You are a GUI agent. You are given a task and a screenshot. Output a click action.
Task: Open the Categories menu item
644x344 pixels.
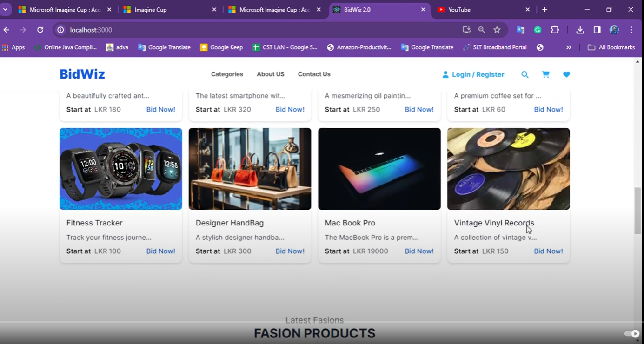click(x=227, y=74)
